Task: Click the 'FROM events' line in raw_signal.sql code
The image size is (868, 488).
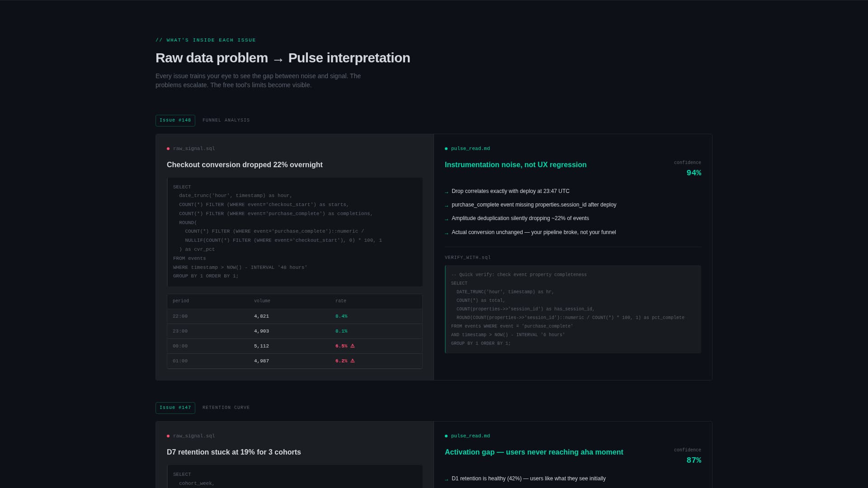Action: pos(189,258)
